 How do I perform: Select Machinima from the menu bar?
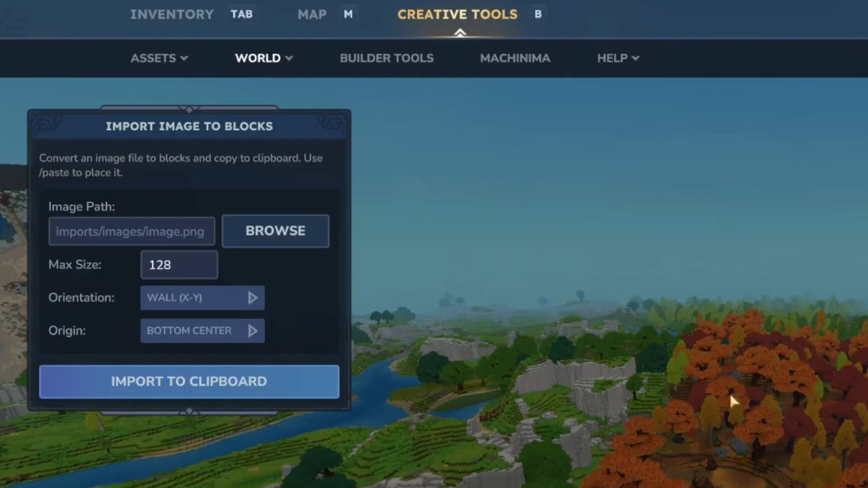pos(515,58)
